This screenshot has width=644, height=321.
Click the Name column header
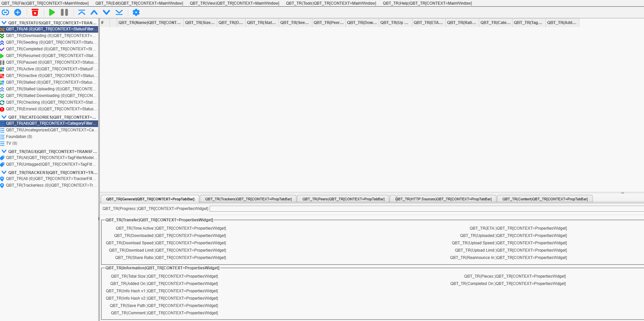tap(149, 23)
